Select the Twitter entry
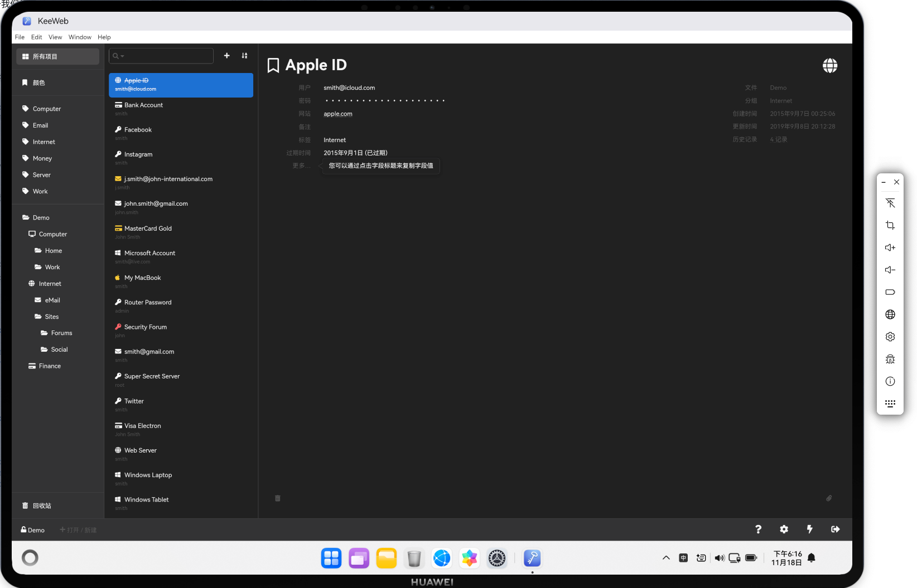 click(181, 405)
